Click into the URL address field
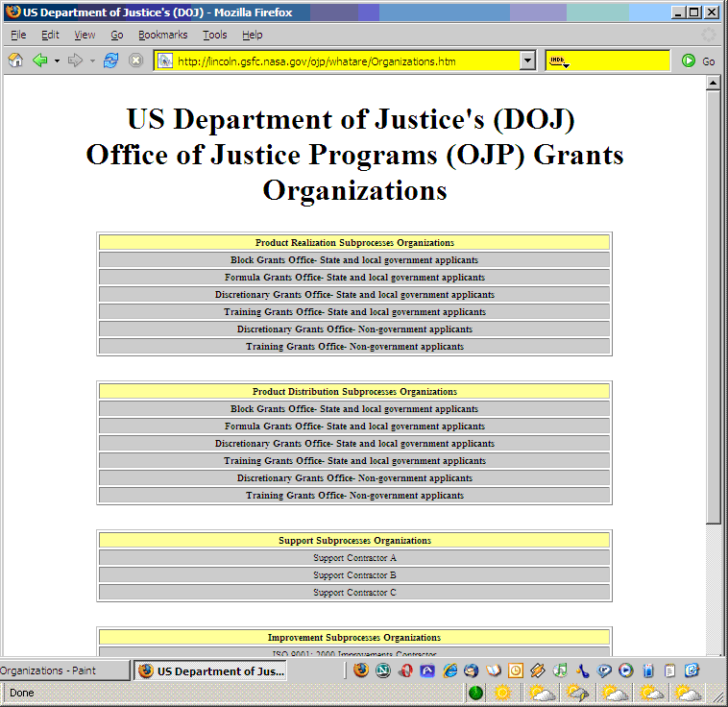 click(x=346, y=61)
